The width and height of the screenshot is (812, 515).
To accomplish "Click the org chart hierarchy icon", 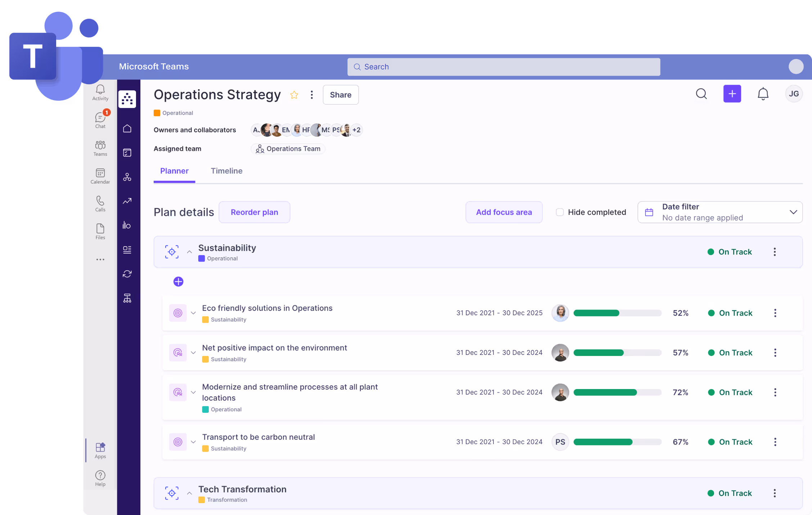I will pos(127,298).
